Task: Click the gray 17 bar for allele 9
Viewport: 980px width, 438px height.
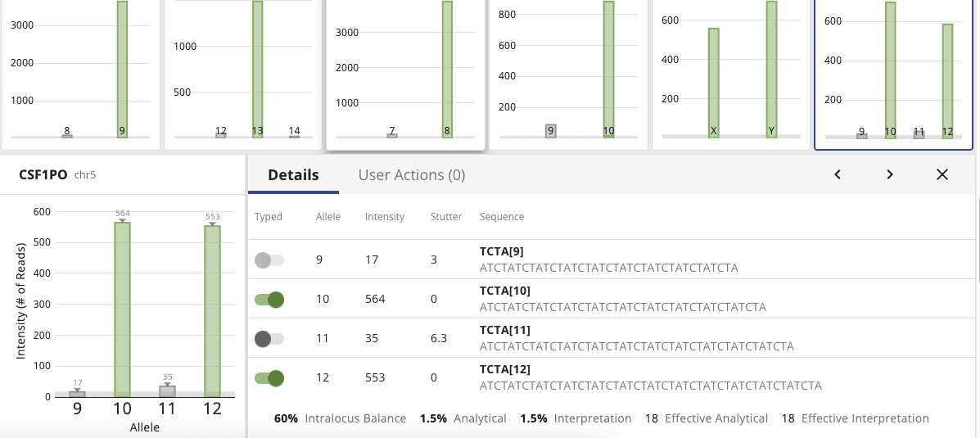Action: pyautogui.click(x=78, y=394)
